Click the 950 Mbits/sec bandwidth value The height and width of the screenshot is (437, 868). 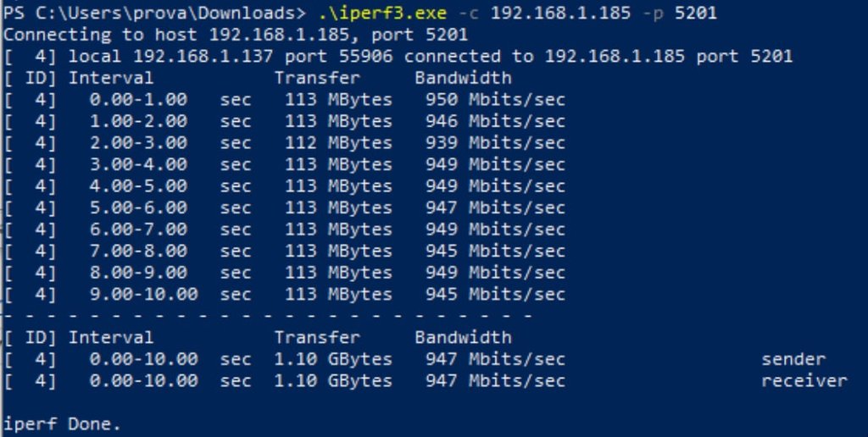coord(496,100)
